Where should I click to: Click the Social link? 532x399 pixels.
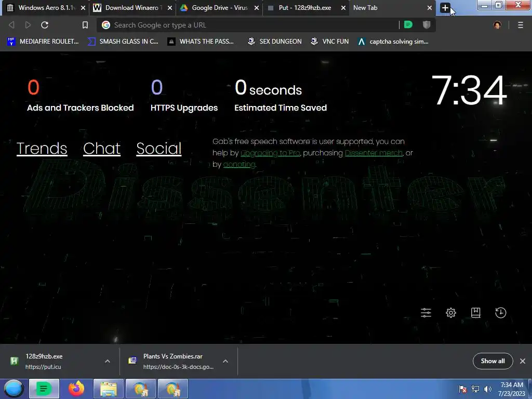tap(159, 149)
